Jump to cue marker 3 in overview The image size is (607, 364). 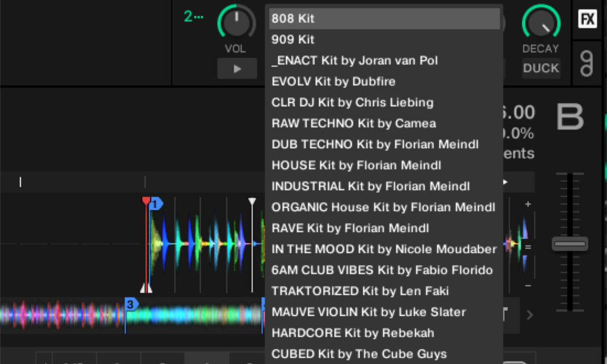click(131, 305)
